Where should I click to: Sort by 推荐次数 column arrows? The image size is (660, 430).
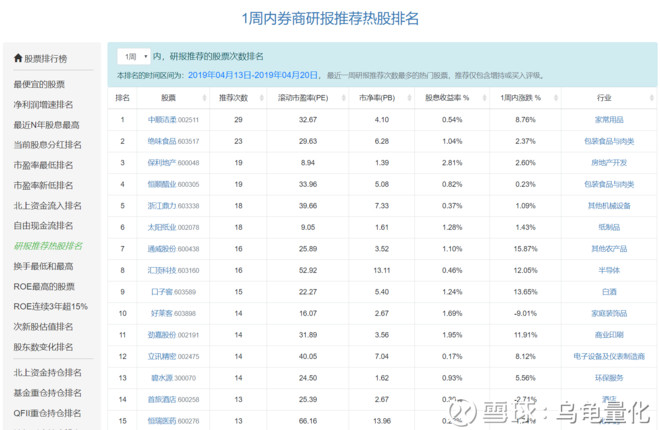point(261,98)
